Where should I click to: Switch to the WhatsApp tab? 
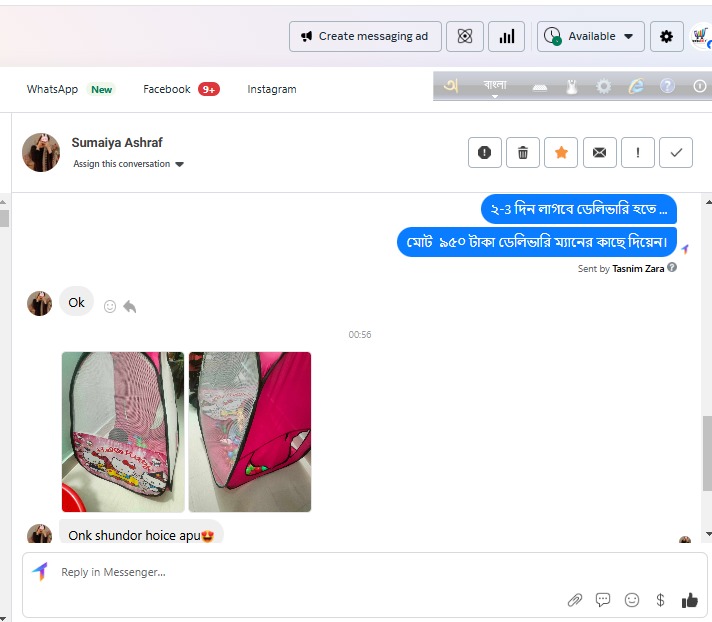pyautogui.click(x=52, y=89)
